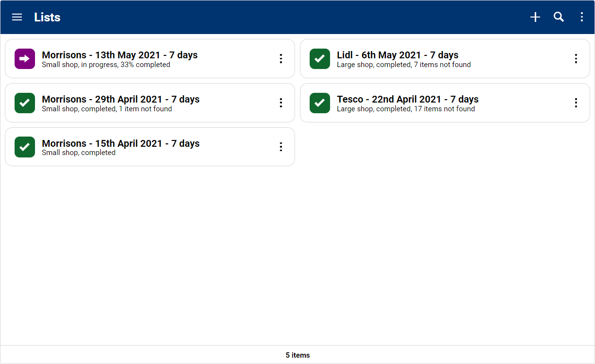Open the app bar overflow menu
The image size is (595, 364).
click(582, 17)
